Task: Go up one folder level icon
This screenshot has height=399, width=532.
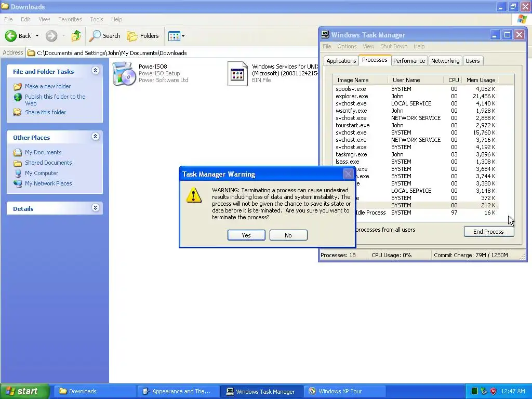Action: pyautogui.click(x=76, y=36)
